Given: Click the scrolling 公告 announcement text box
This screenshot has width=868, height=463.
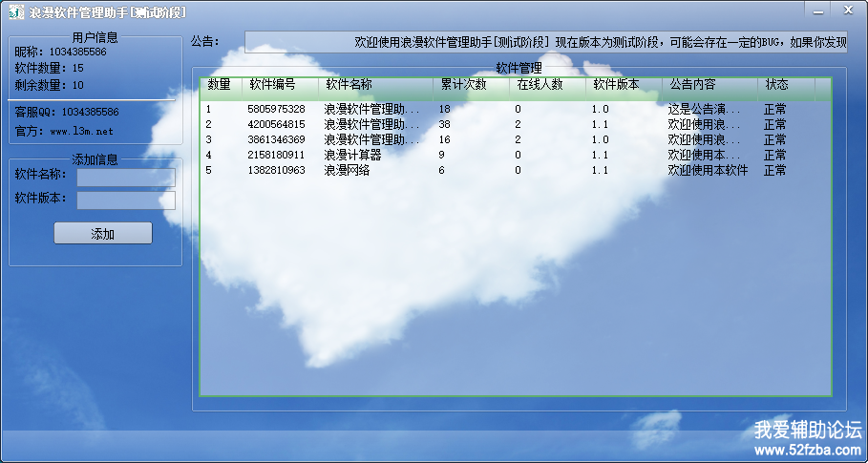Looking at the screenshot, I should (545, 42).
